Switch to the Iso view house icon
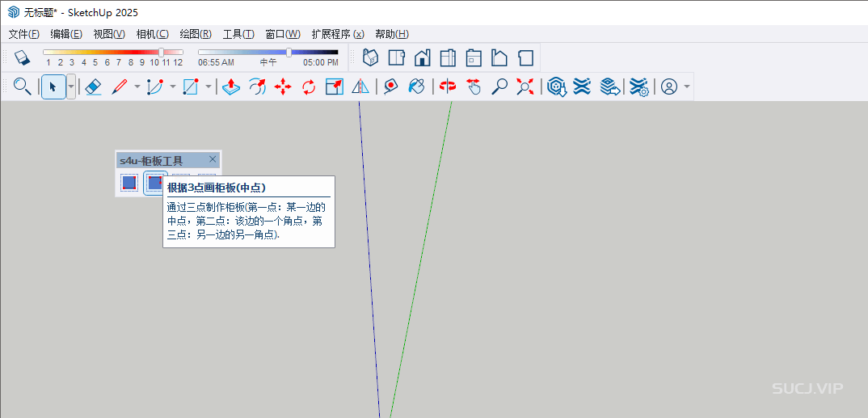Image resolution: width=868 pixels, height=418 pixels. [x=371, y=57]
